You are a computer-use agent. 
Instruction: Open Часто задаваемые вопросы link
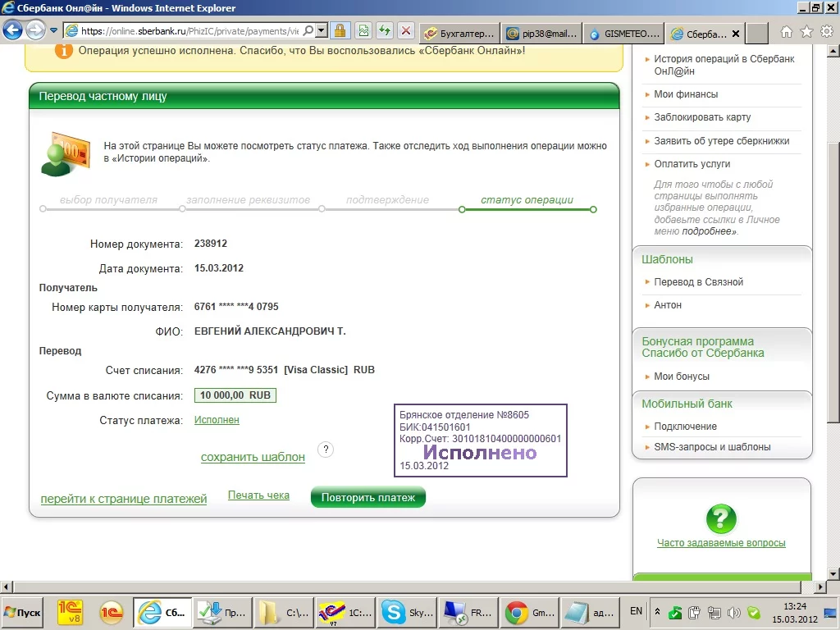coord(721,543)
